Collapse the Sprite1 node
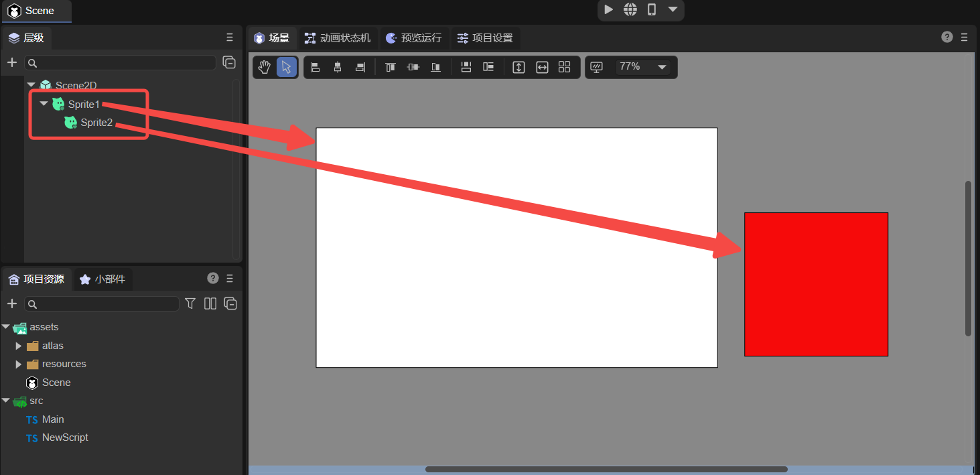This screenshot has height=475, width=980. point(44,104)
